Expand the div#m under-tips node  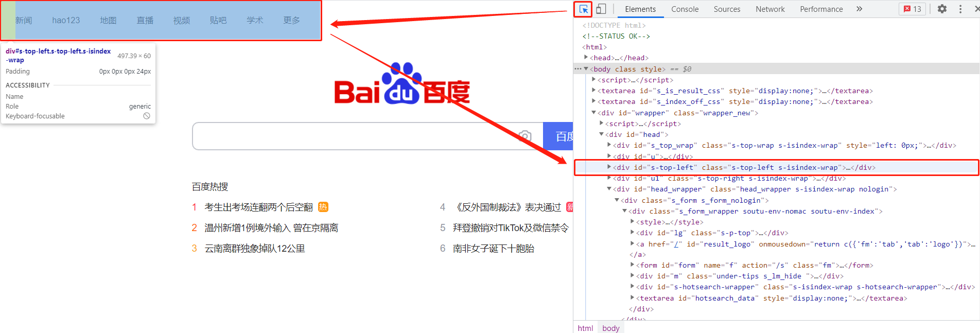(632, 275)
